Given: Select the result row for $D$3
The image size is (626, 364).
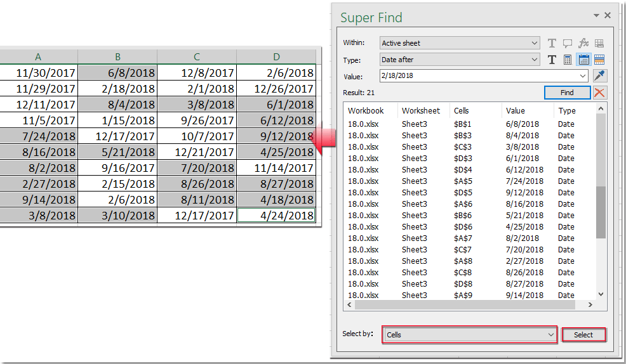Looking at the screenshot, I should pos(470,159).
